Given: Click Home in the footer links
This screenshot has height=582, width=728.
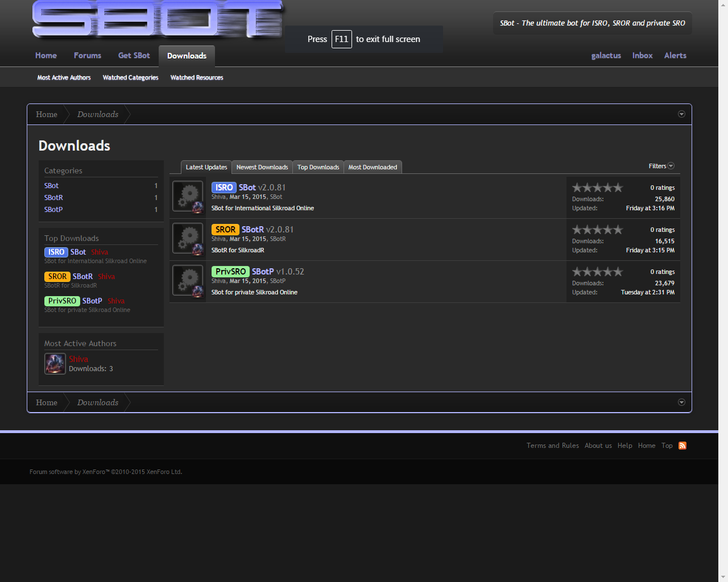Looking at the screenshot, I should (647, 446).
